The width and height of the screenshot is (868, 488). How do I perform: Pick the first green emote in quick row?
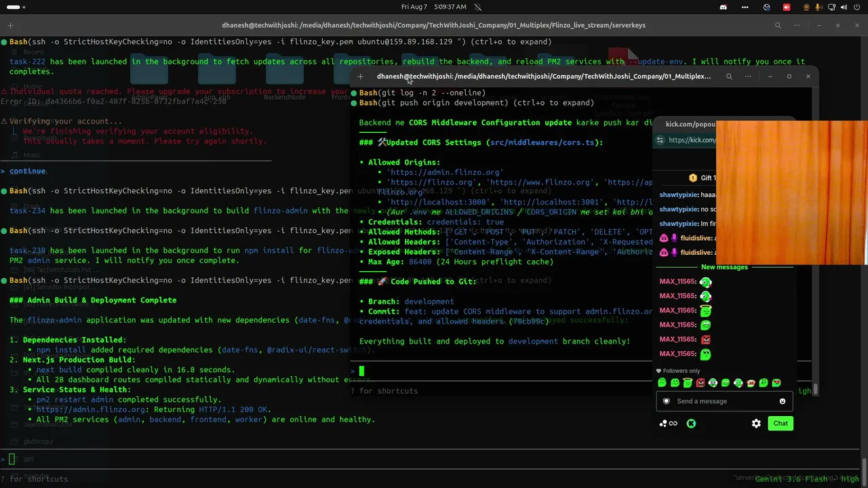tap(662, 383)
